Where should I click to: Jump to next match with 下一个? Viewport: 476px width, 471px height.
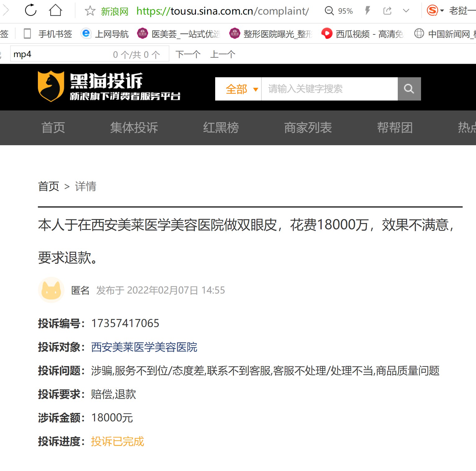point(188,54)
